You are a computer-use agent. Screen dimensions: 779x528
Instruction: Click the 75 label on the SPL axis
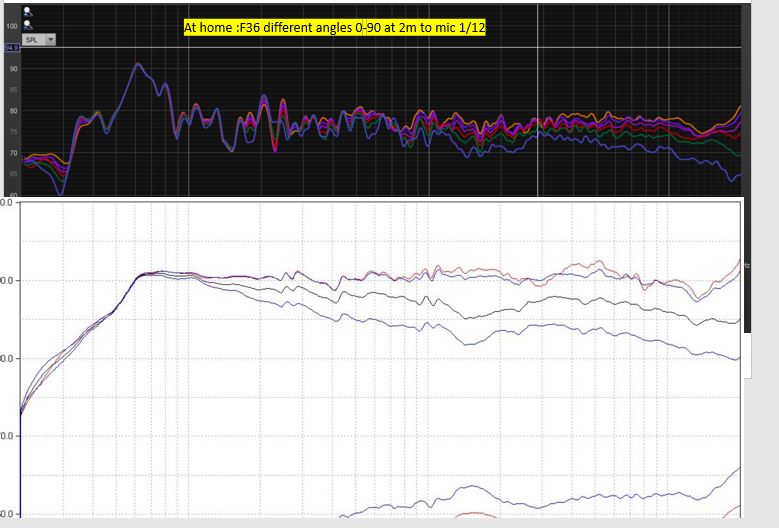point(13,132)
